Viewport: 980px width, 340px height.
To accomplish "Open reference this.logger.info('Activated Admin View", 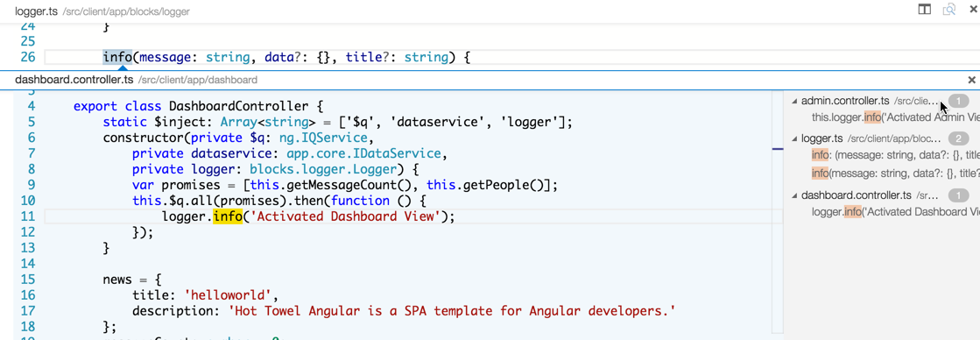I will [x=895, y=117].
